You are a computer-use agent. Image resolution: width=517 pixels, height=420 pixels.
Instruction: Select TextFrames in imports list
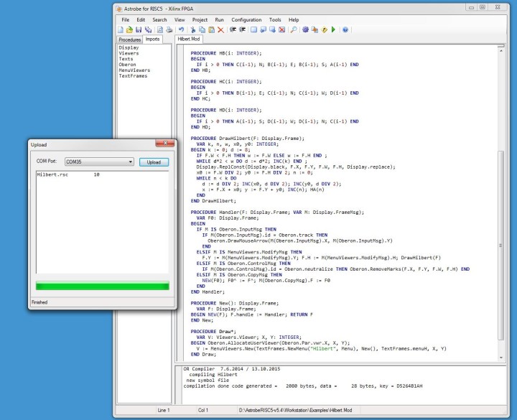133,76
